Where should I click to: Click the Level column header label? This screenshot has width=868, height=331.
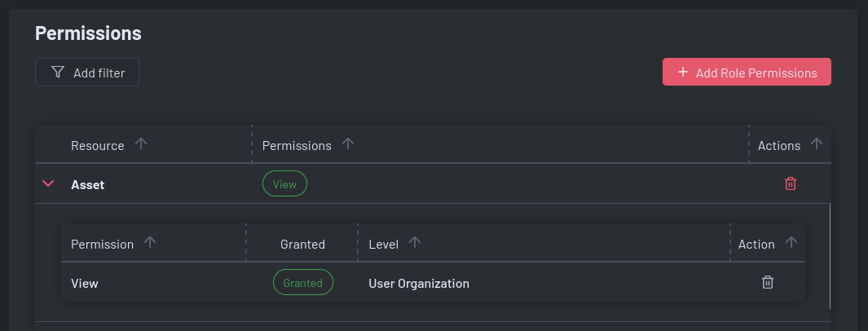(x=384, y=244)
